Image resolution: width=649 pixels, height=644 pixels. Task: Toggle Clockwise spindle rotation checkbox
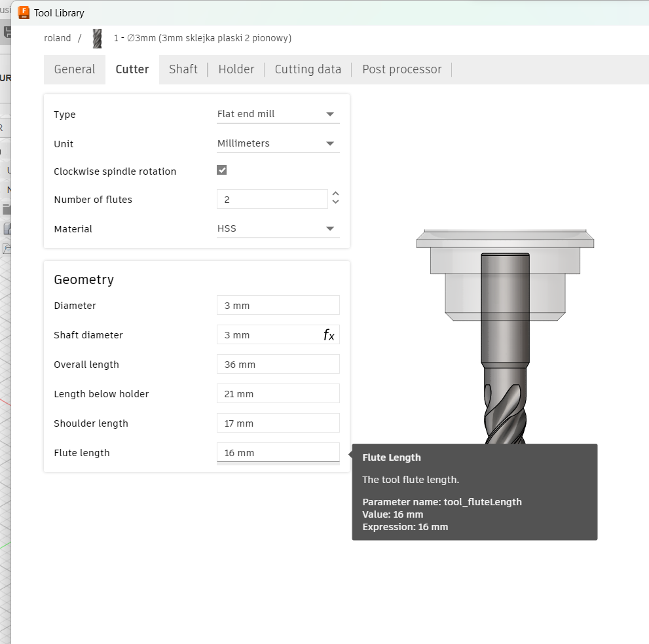(x=222, y=170)
